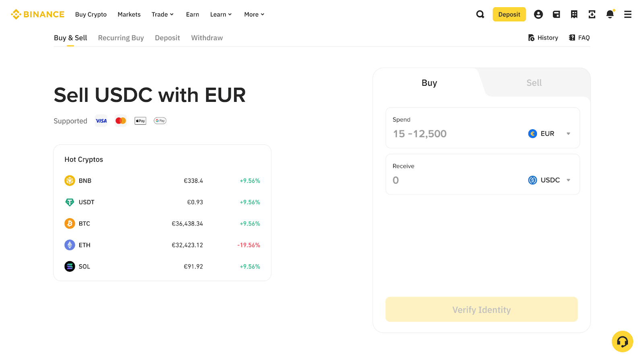This screenshot has height=363, width=644.
Task: Select the BTC coin row
Action: [x=162, y=223]
